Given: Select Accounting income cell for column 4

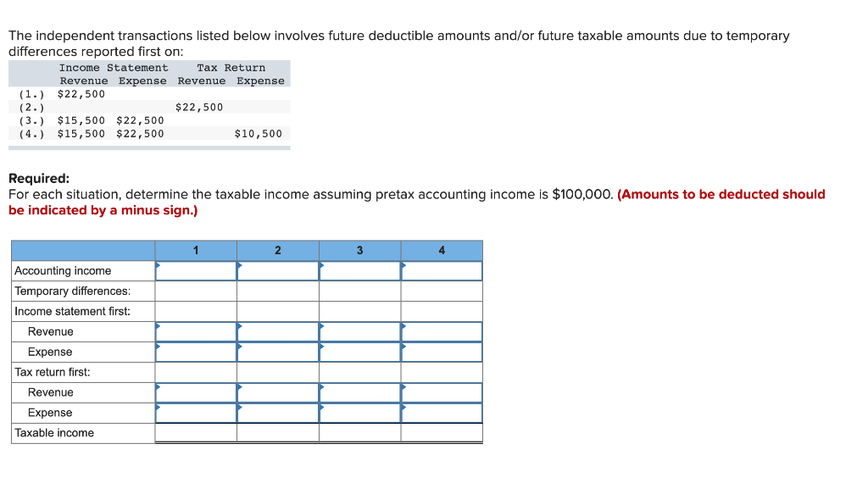Looking at the screenshot, I should (442, 271).
